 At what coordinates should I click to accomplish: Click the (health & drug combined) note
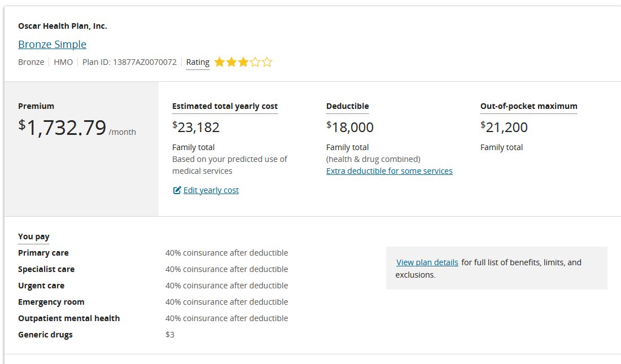(x=373, y=159)
